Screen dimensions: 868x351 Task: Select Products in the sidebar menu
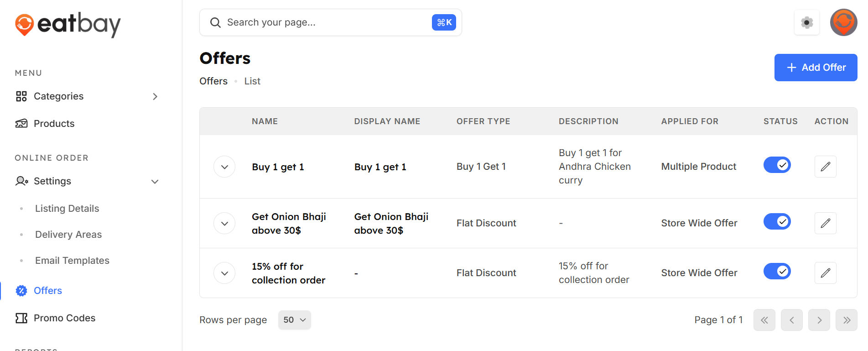(x=54, y=124)
